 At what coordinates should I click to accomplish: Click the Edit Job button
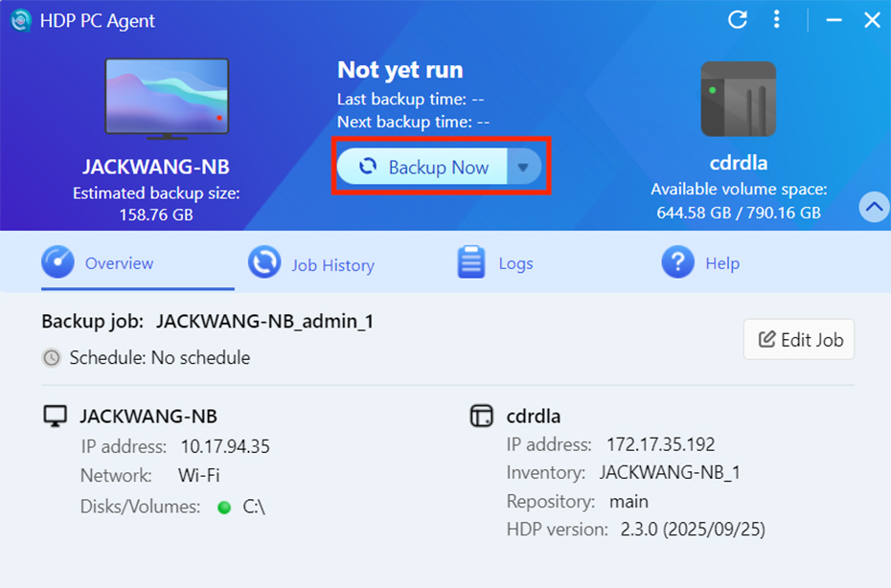pos(799,340)
